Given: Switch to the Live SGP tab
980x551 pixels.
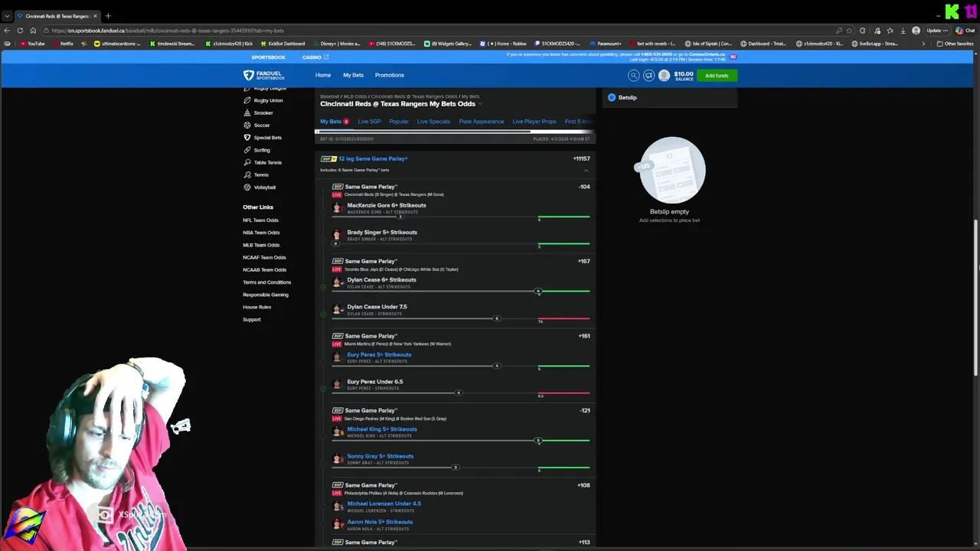Looking at the screenshot, I should click(369, 122).
